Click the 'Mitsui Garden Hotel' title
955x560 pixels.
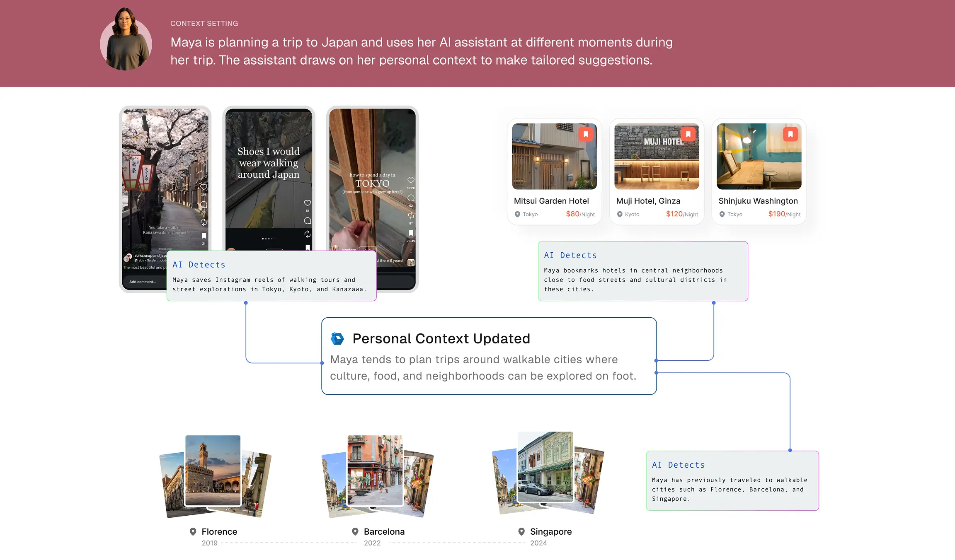point(551,201)
